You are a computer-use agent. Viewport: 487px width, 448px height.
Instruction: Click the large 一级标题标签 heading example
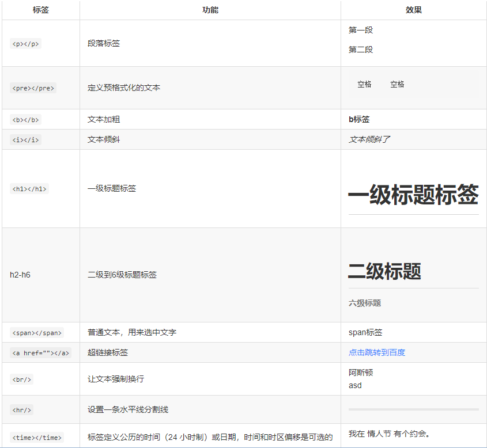(x=413, y=195)
